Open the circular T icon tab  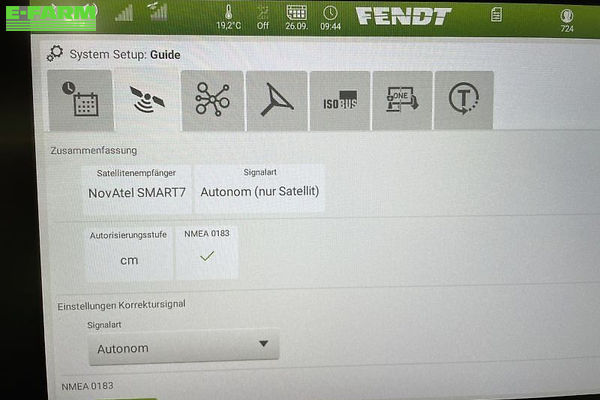(464, 100)
